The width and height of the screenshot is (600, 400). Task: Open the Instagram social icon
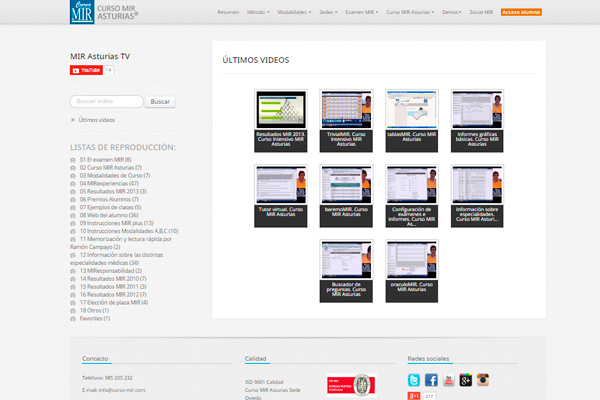(483, 380)
